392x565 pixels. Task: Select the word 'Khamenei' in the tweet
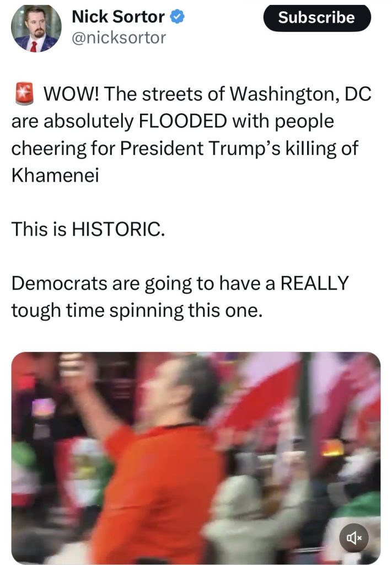pyautogui.click(x=55, y=175)
